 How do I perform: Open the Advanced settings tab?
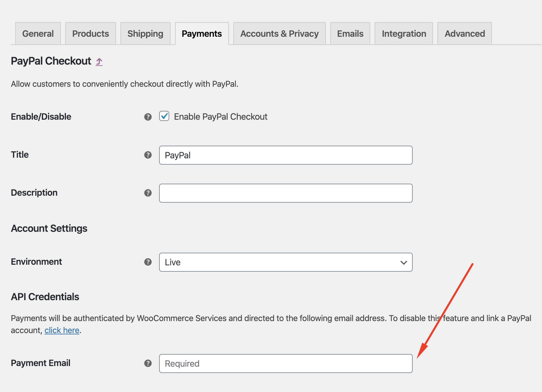(464, 33)
